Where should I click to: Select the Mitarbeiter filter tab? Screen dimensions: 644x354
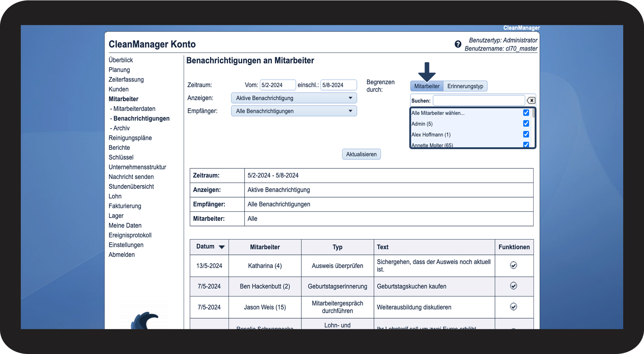pos(427,86)
